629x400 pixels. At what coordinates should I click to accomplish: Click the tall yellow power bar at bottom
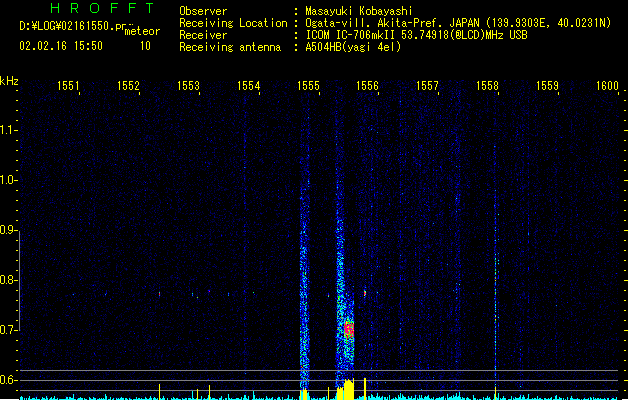click(349, 389)
